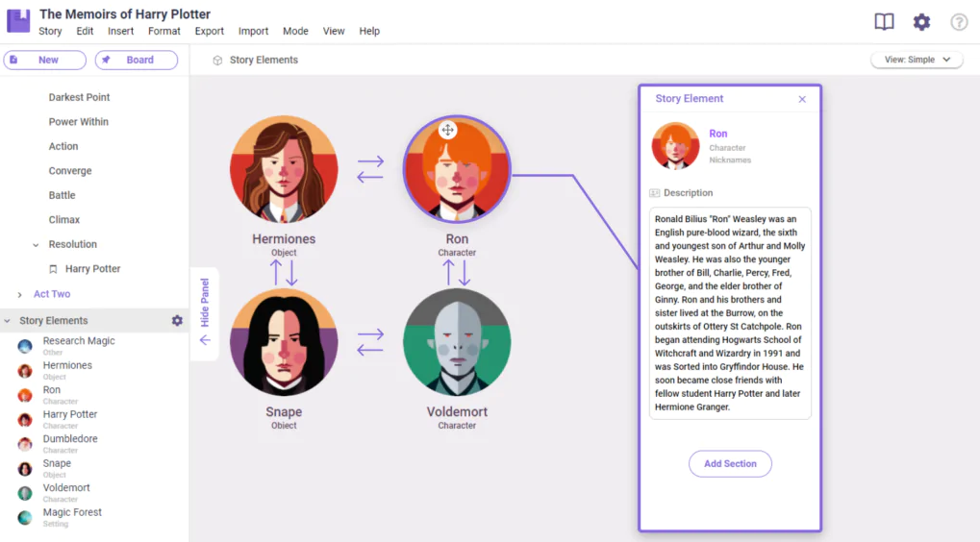Image resolution: width=980 pixels, height=542 pixels.
Task: Click Voldemort avatar in sidebar list
Action: (25, 493)
